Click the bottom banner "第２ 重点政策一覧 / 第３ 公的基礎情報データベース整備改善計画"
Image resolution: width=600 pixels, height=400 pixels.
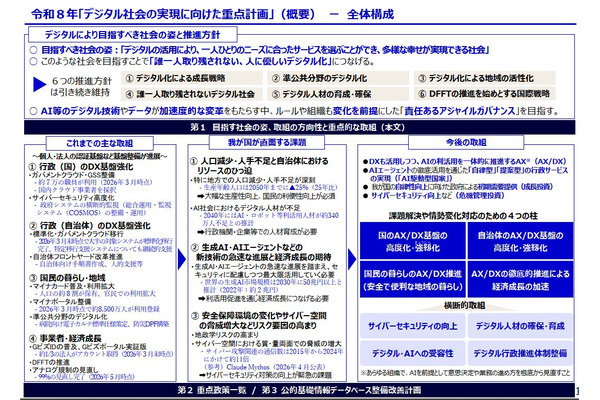point(299,390)
